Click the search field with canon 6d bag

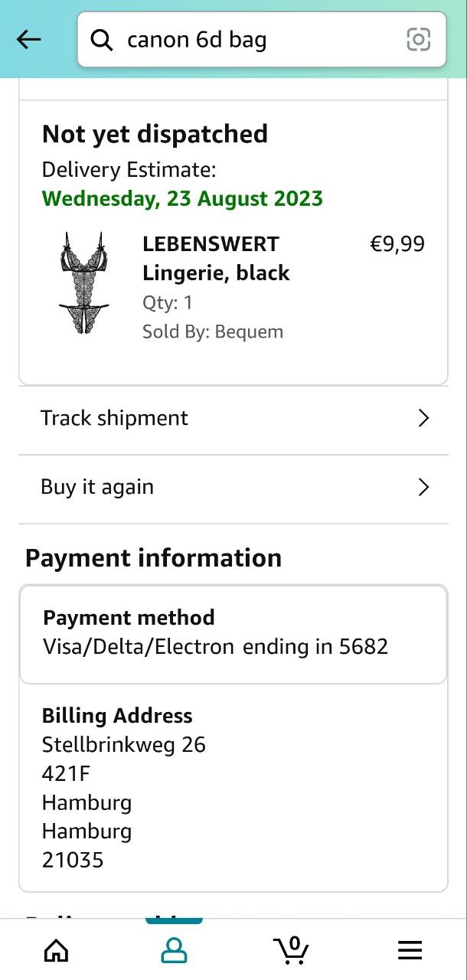253,40
